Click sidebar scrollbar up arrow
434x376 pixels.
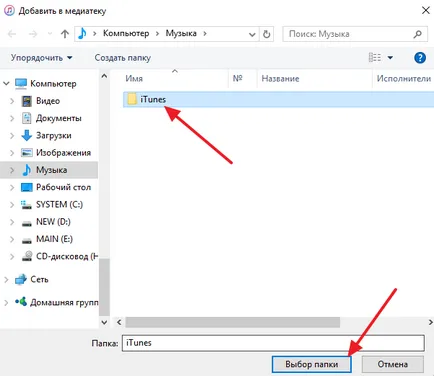click(104, 76)
